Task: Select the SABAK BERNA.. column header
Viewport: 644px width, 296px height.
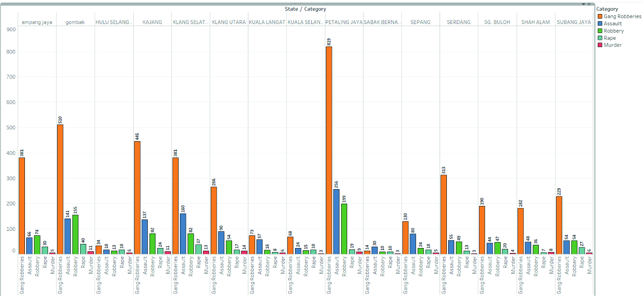Action: [383, 22]
